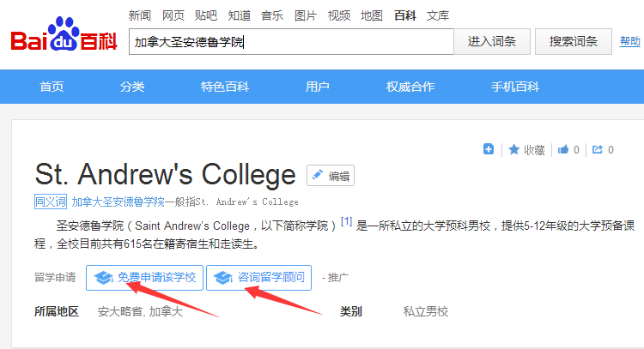The image size is (644, 349).
Task: Open the 新闻 top navigation link
Action: (140, 15)
